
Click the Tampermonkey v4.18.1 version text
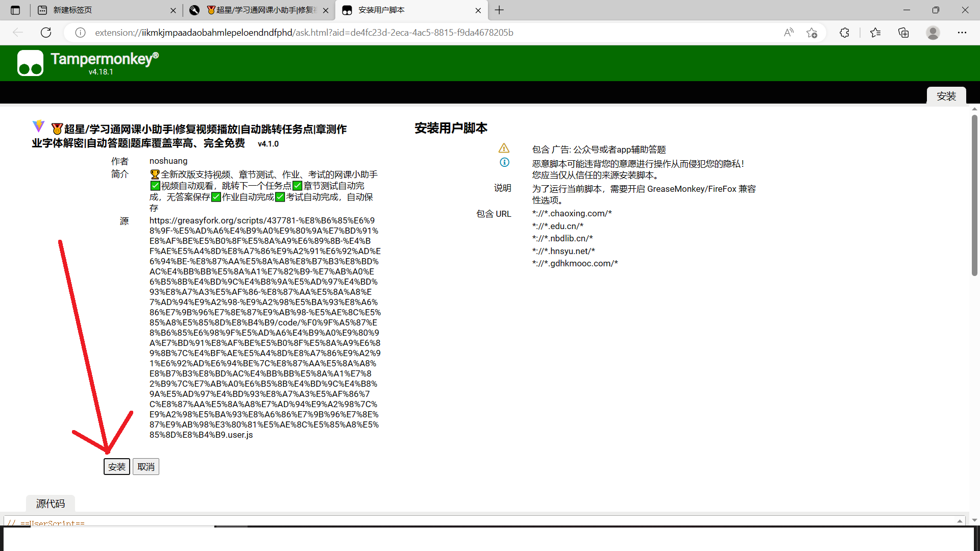(x=101, y=72)
